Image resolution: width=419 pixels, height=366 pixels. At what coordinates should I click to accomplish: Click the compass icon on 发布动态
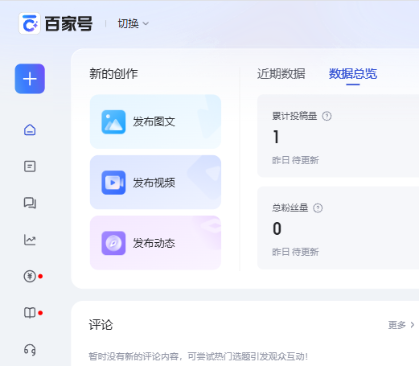click(113, 243)
